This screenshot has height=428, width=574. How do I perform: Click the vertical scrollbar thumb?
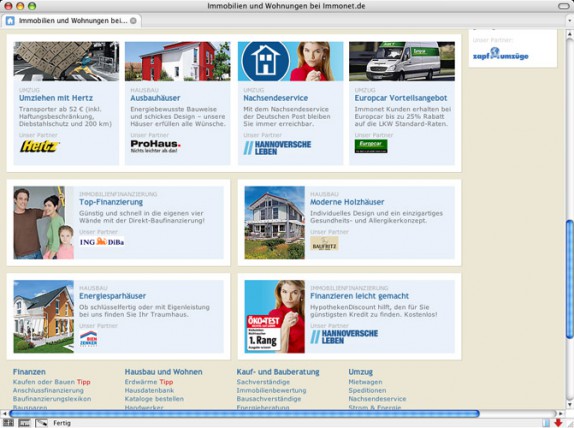tap(570, 279)
